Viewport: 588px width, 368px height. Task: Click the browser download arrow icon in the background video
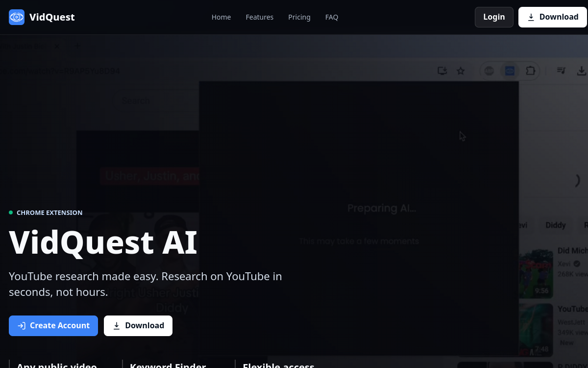(x=582, y=71)
